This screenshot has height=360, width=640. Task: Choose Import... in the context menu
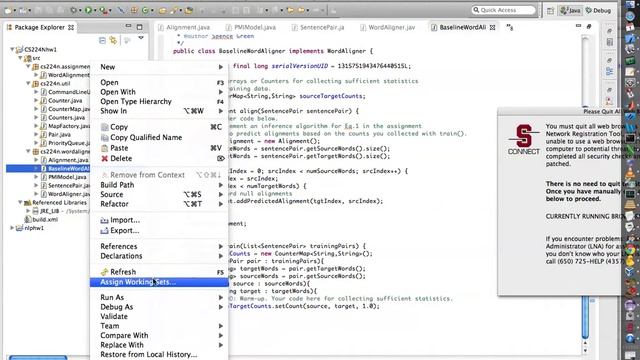[x=159, y=220]
